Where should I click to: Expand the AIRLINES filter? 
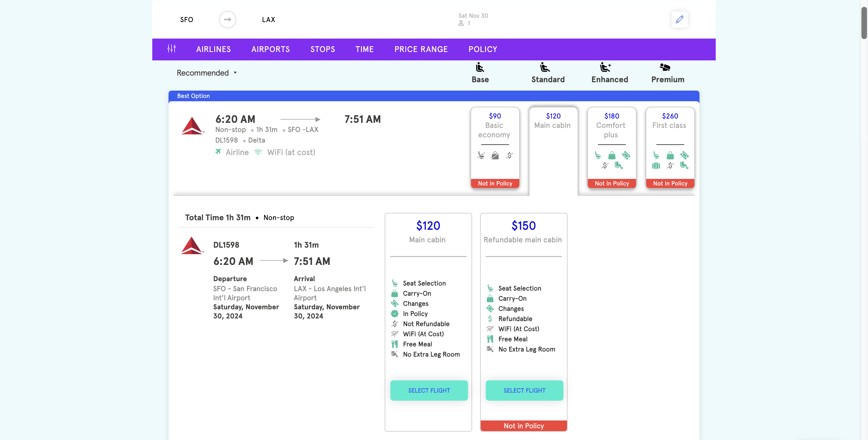213,49
